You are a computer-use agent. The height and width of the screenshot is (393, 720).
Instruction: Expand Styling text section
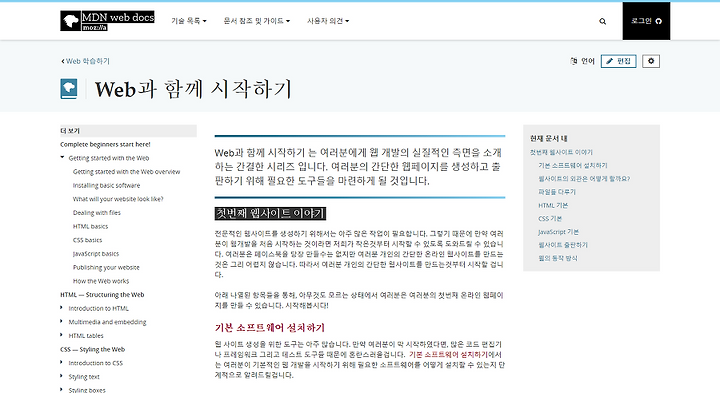click(62, 376)
